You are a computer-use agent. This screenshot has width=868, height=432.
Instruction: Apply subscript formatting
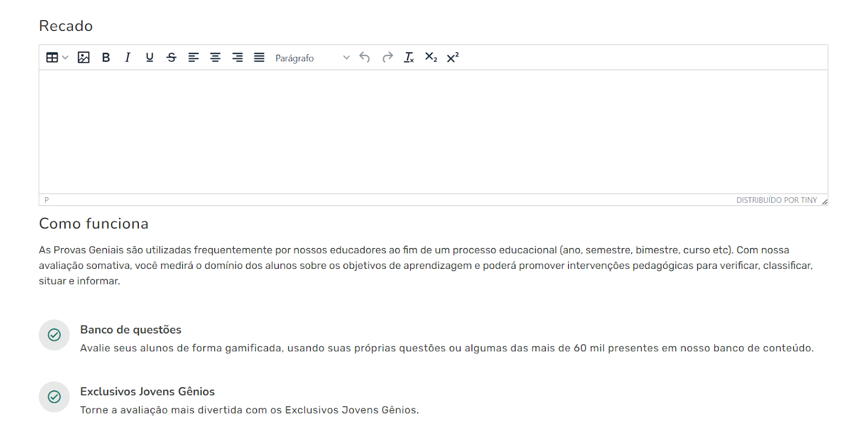(x=431, y=57)
